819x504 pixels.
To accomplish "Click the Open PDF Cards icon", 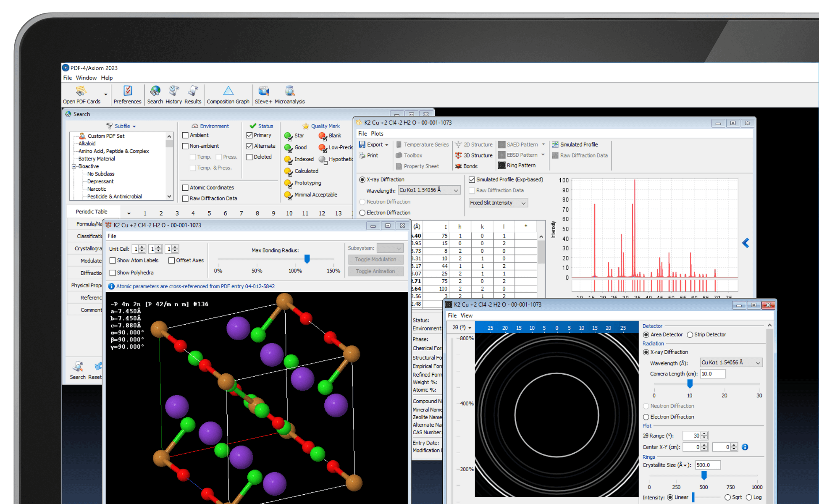I will pyautogui.click(x=81, y=91).
